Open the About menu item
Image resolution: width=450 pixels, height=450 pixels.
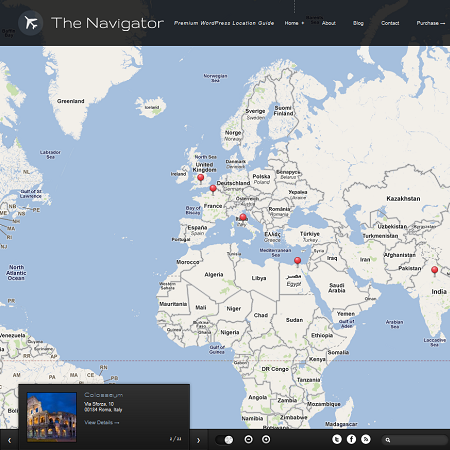pyautogui.click(x=329, y=23)
